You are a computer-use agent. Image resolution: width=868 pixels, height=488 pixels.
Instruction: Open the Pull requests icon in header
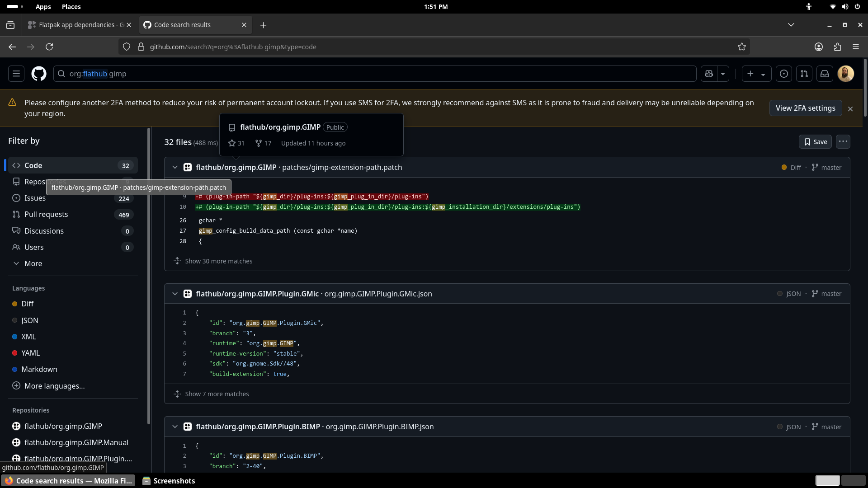tap(804, 74)
